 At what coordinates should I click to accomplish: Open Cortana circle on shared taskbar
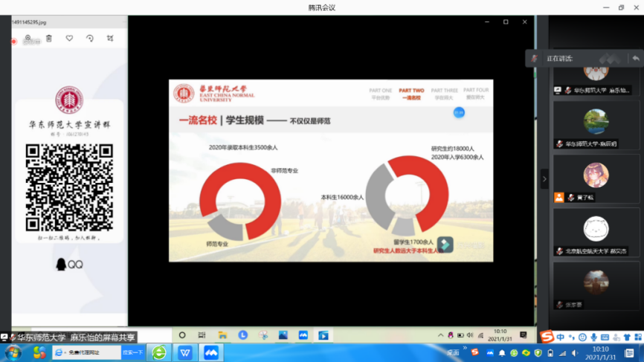182,335
